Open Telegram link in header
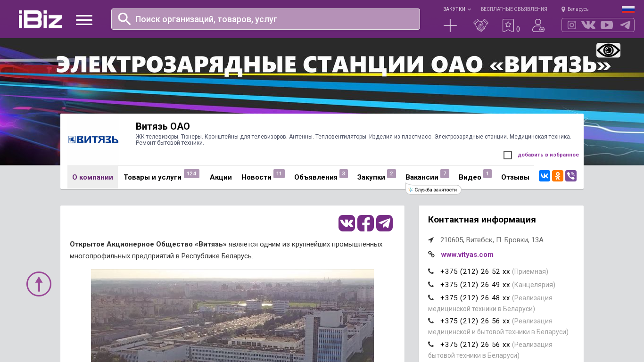The height and width of the screenshot is (362, 644). pos(625,25)
